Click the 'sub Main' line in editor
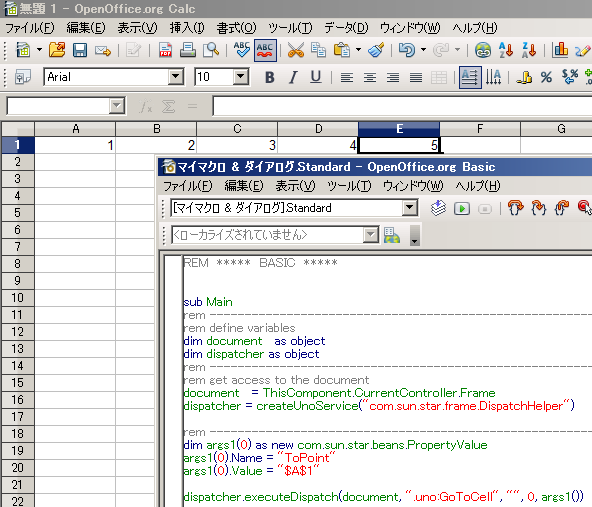 [208, 302]
